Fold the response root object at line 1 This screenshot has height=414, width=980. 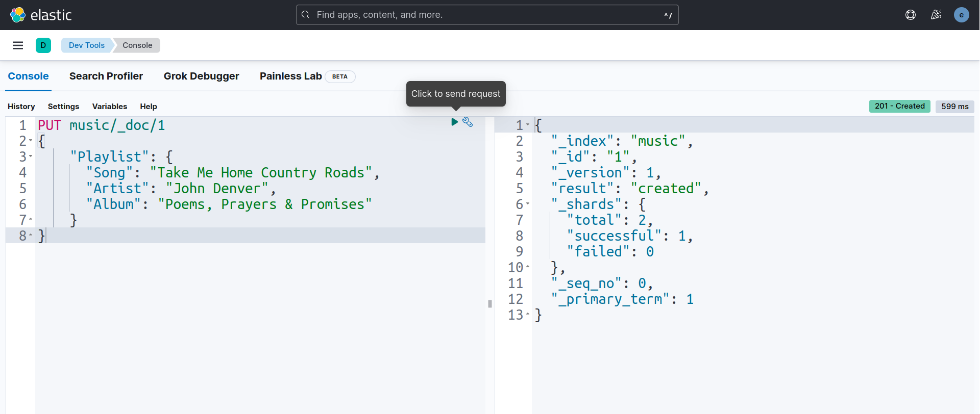pos(528,125)
